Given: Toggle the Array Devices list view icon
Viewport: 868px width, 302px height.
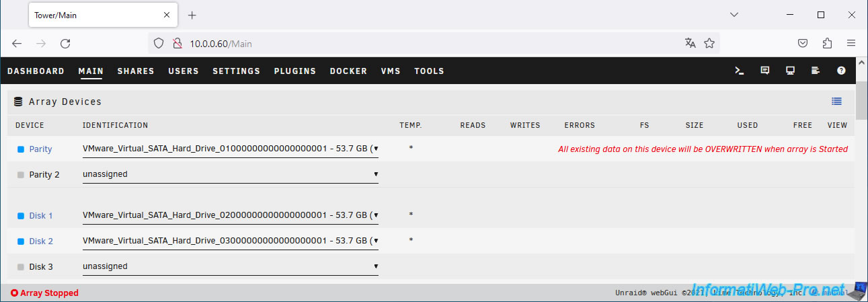Looking at the screenshot, I should pyautogui.click(x=836, y=102).
